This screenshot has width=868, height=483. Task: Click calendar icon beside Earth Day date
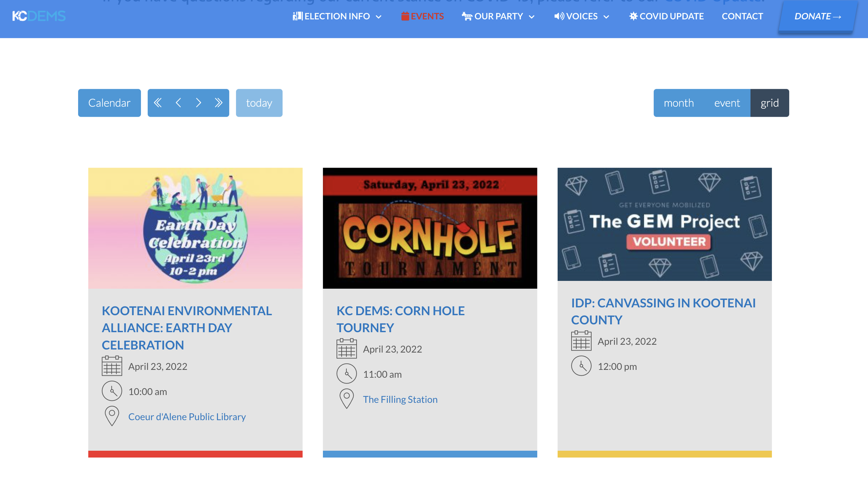[112, 366]
